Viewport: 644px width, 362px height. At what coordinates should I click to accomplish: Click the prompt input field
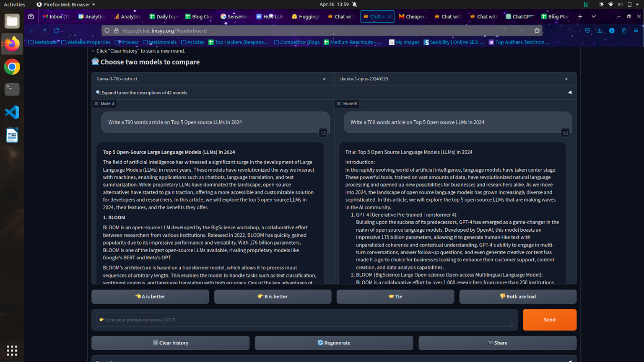pyautogui.click(x=305, y=320)
